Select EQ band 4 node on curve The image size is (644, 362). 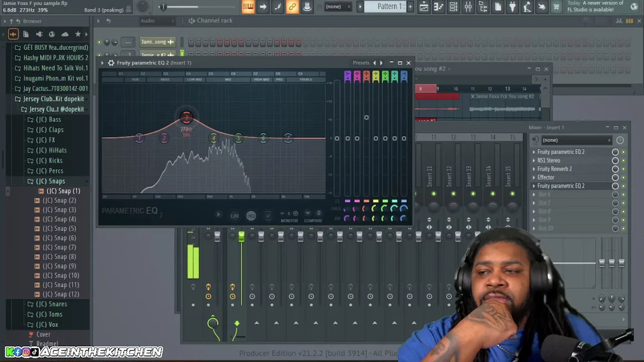pos(214,138)
